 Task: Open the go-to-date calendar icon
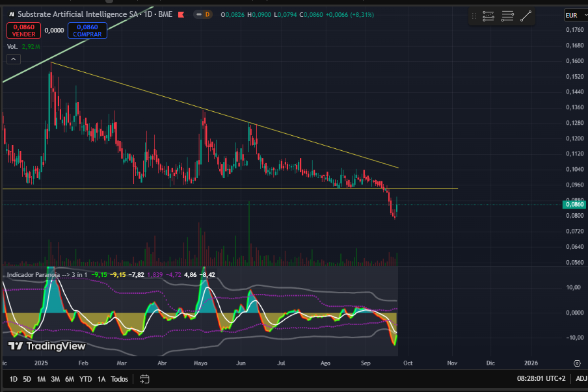(x=144, y=379)
